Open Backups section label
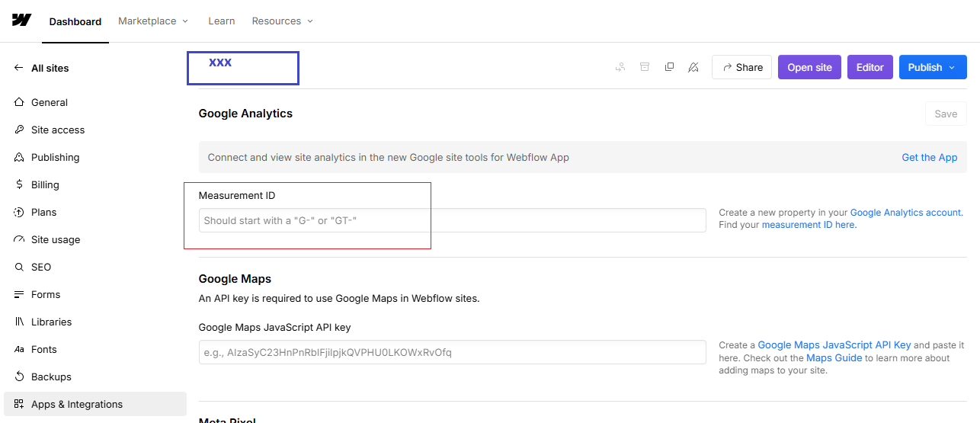This screenshot has width=980, height=423. pos(51,377)
